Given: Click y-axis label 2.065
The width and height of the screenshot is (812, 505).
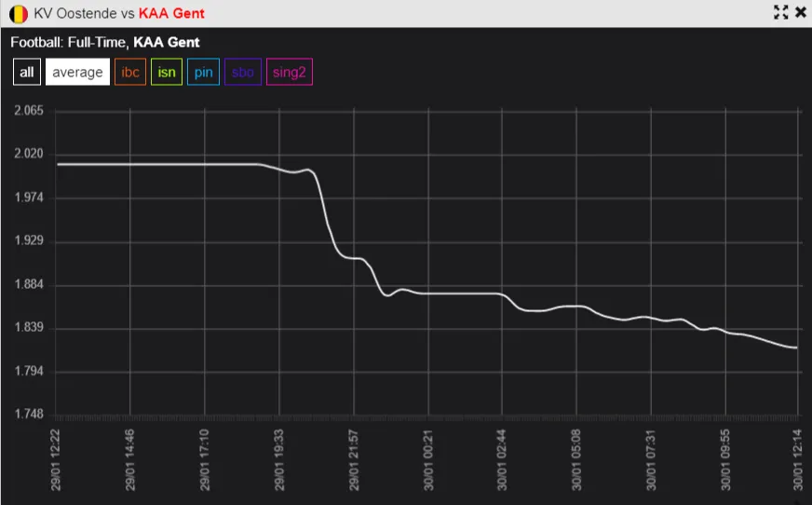Looking at the screenshot, I should point(29,110).
